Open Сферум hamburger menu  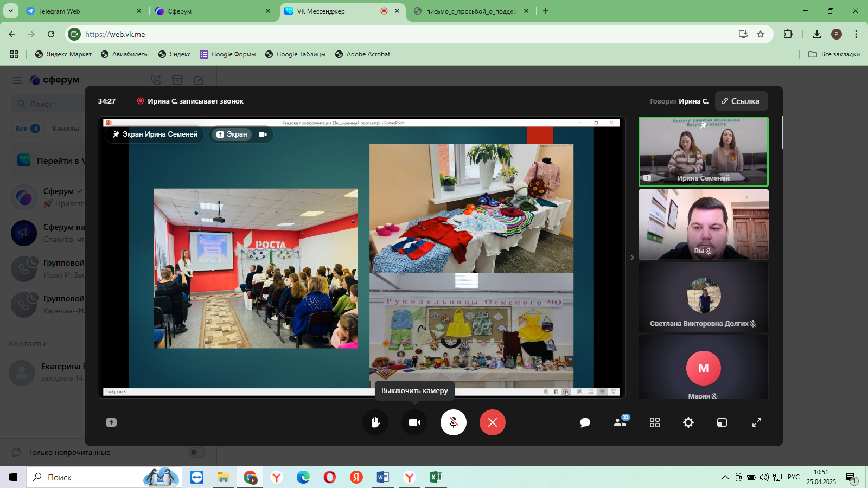pyautogui.click(x=17, y=80)
